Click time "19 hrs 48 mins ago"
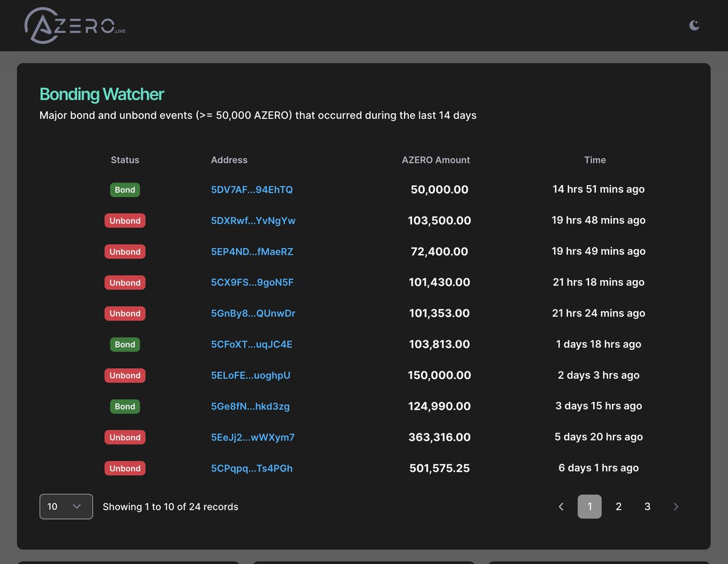The width and height of the screenshot is (728, 564). point(599,220)
